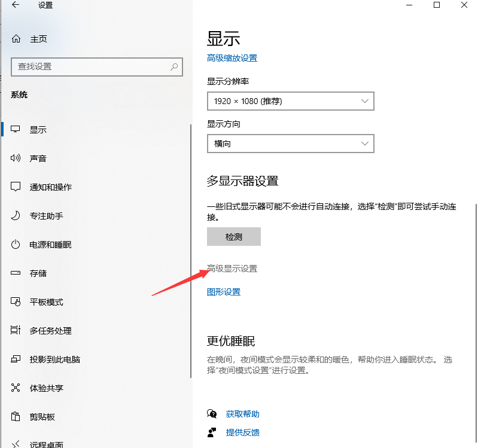Click the Home (主页) house icon
478x448 pixels.
click(x=16, y=39)
